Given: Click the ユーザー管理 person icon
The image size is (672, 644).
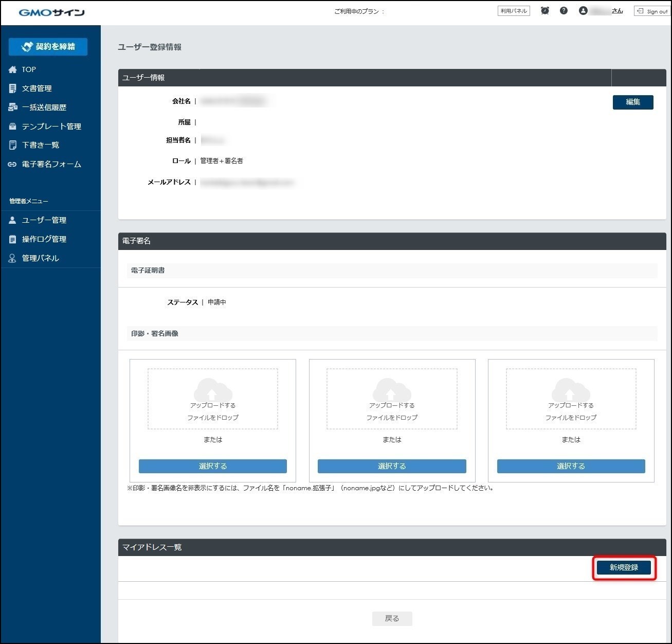Looking at the screenshot, I should [12, 220].
